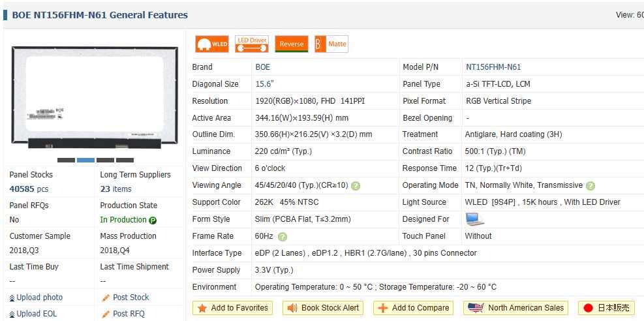The height and width of the screenshot is (321, 644).
Task: Click the 15.6" diagonal size value
Action: point(264,84)
